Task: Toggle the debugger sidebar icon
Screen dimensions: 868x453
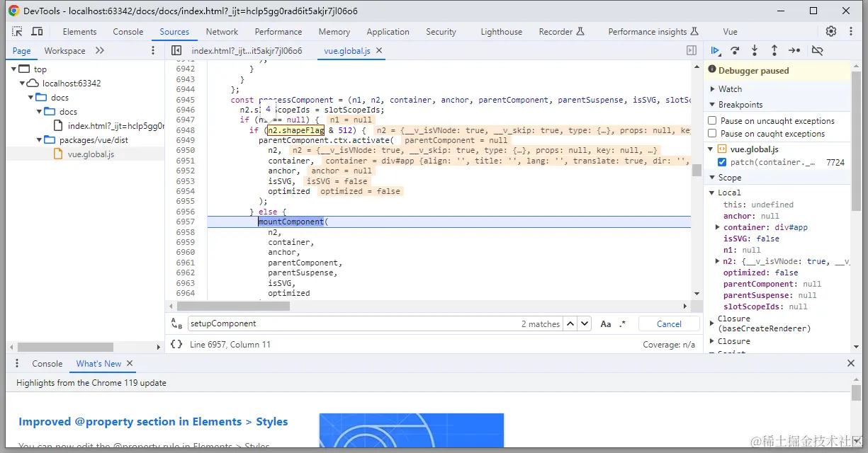Action: [x=692, y=51]
